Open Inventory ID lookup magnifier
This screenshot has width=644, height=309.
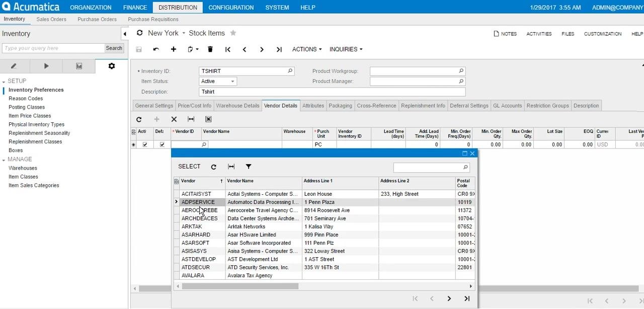point(290,71)
